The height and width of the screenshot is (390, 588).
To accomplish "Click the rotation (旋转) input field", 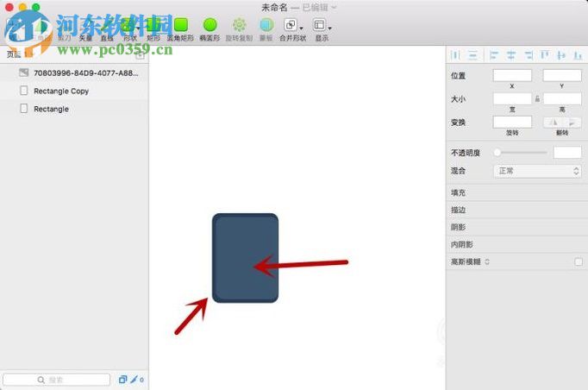I will (512, 122).
